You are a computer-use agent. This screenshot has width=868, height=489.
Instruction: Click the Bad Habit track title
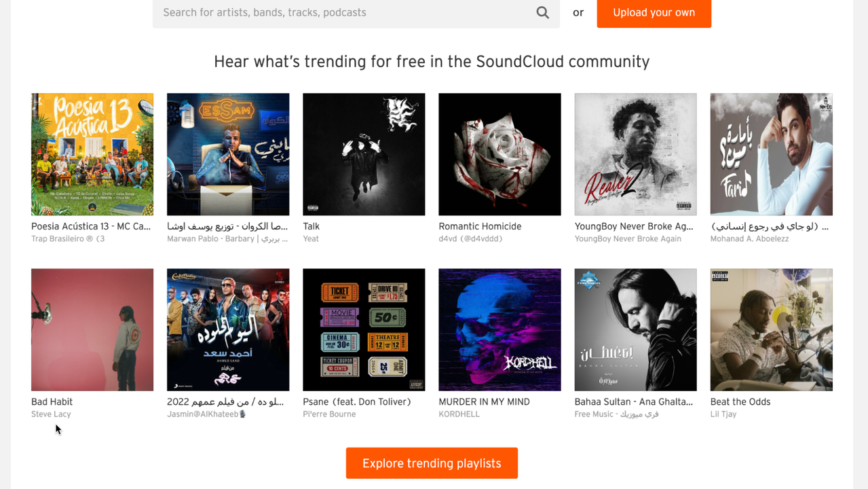[52, 401]
